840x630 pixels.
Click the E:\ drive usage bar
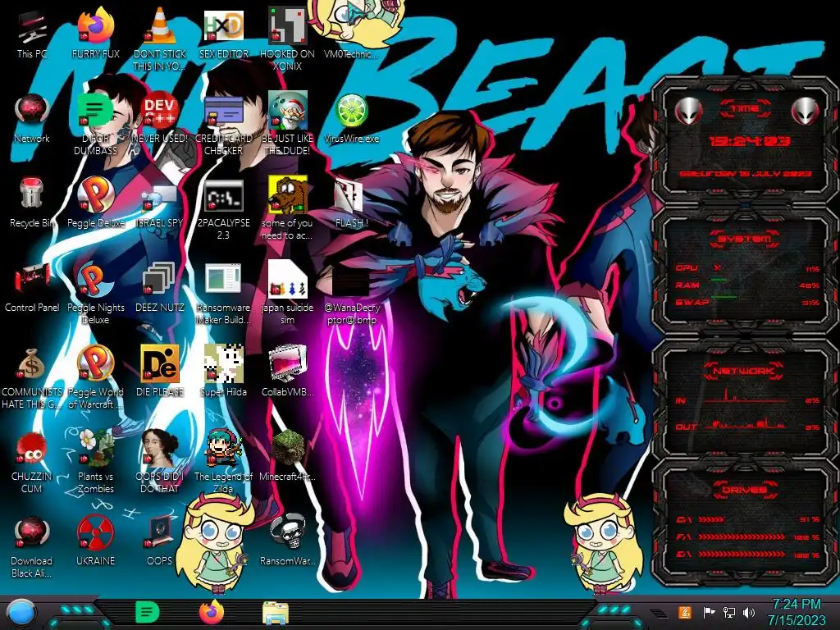[x=748, y=554]
